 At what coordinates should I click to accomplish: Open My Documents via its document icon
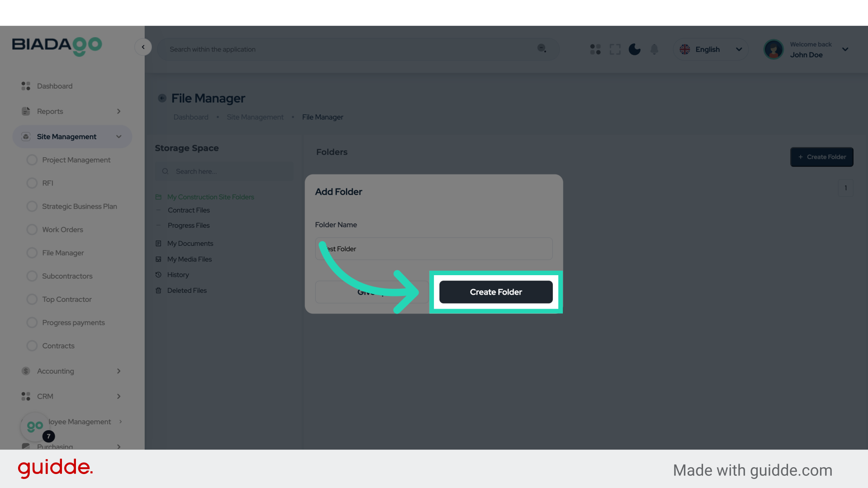(x=158, y=243)
